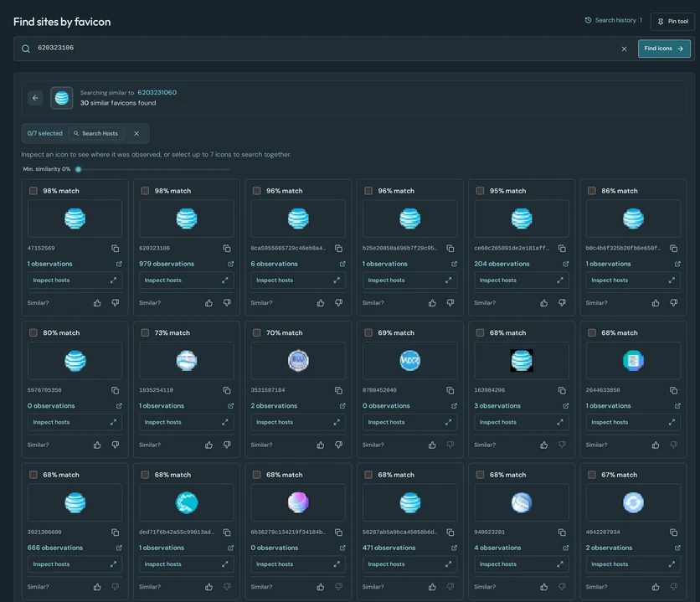The image size is (700, 602).
Task: Thumbs up the 979 observations favicon
Action: (209, 303)
